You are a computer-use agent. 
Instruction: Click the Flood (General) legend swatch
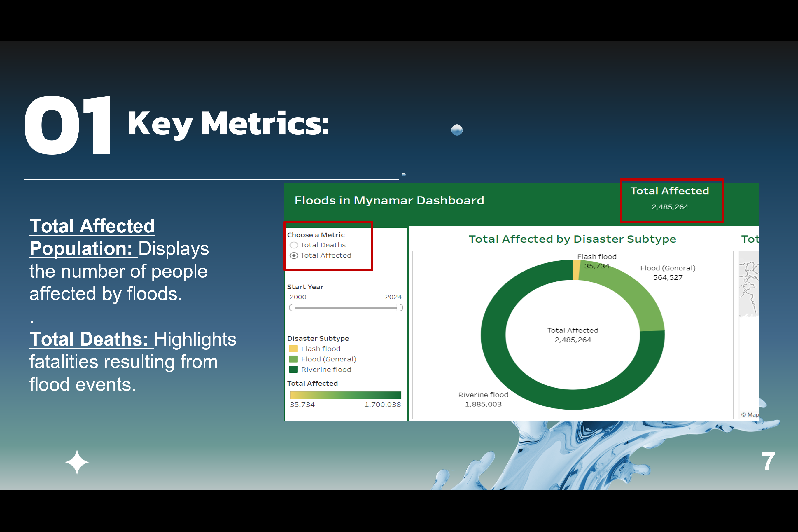point(293,359)
